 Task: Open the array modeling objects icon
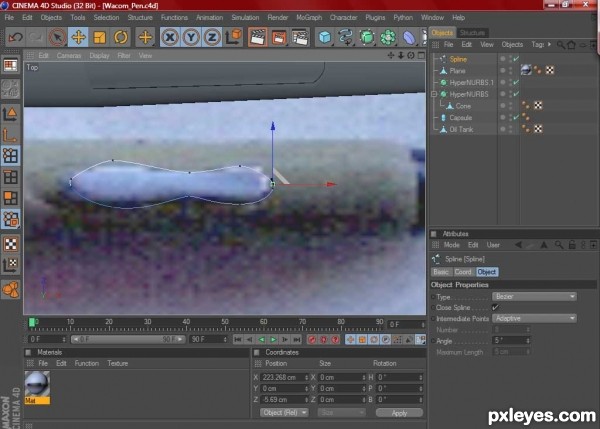tap(388, 38)
